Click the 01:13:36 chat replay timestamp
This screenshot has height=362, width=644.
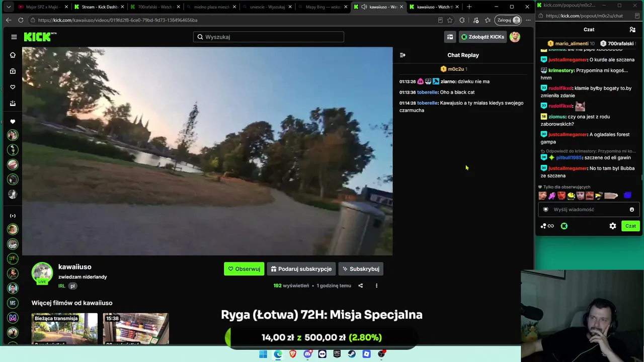(x=408, y=93)
